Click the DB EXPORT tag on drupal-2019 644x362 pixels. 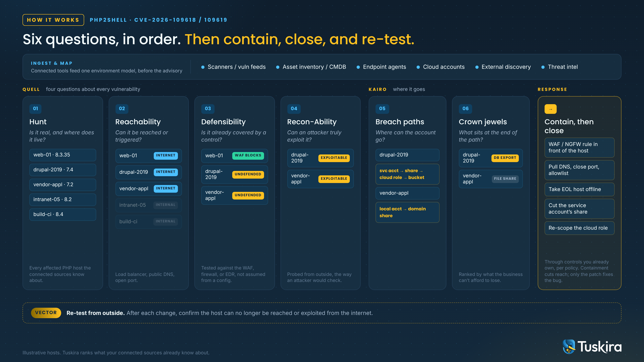(x=505, y=158)
